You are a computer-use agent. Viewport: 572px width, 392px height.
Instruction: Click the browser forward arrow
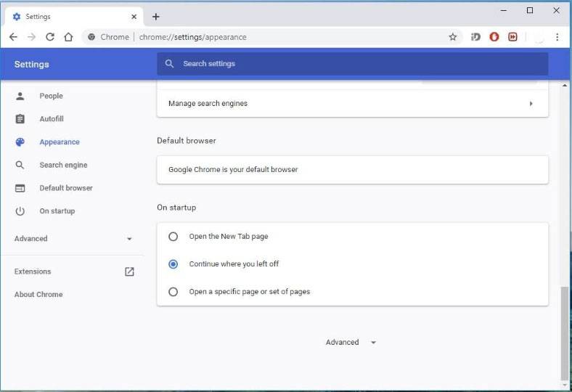pyautogui.click(x=32, y=37)
